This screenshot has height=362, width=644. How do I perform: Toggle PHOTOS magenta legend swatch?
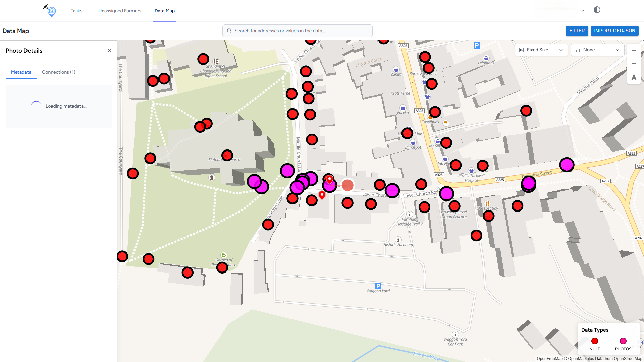point(623,341)
